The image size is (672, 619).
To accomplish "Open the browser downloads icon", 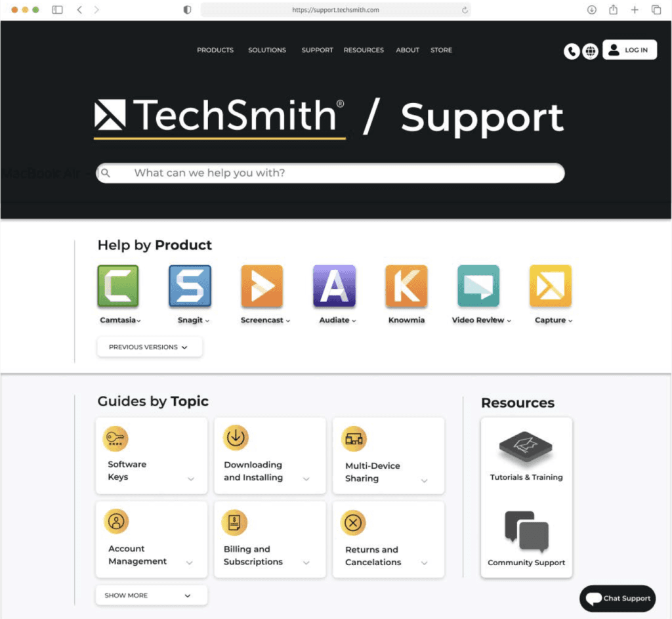I will (592, 9).
